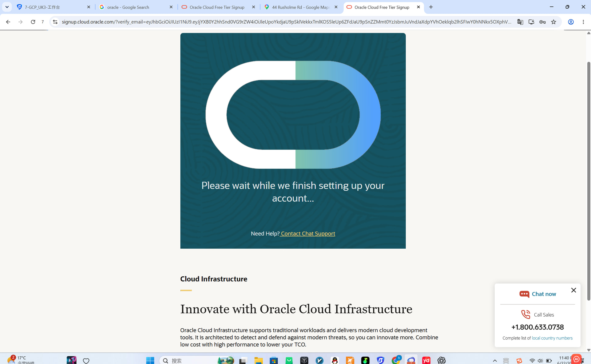The image size is (591, 364).
Task: Open the Google Translate page icon
Action: point(520,22)
